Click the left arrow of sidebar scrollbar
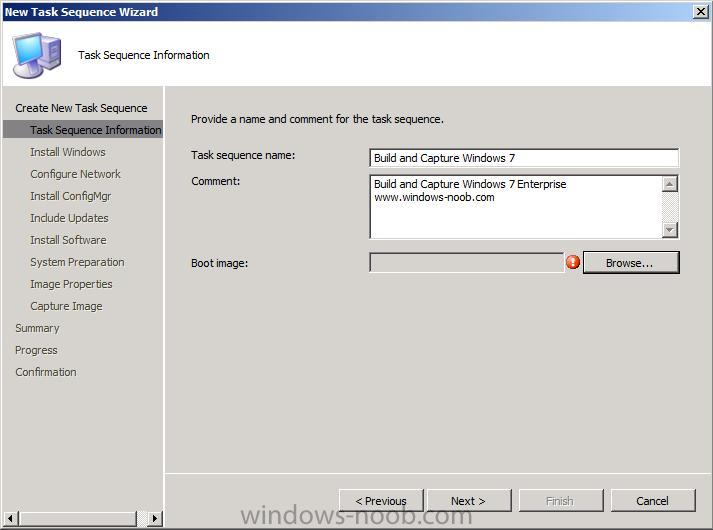713x530 pixels. [10, 518]
